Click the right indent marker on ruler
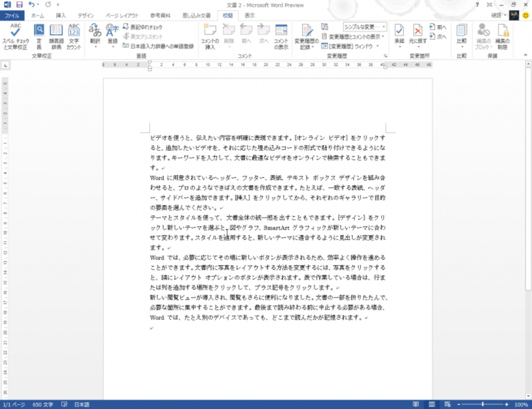532x409 pixels. (x=385, y=67)
